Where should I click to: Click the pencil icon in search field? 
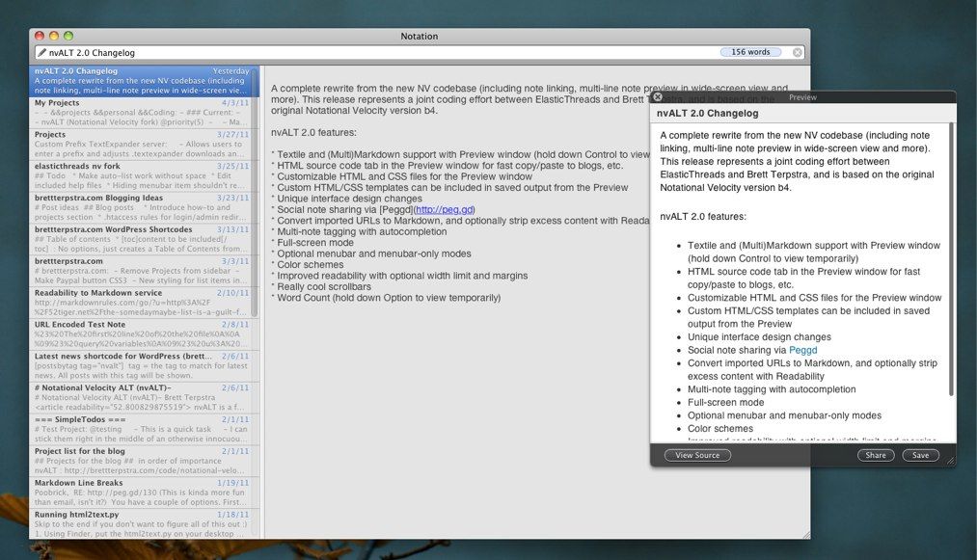[41, 52]
